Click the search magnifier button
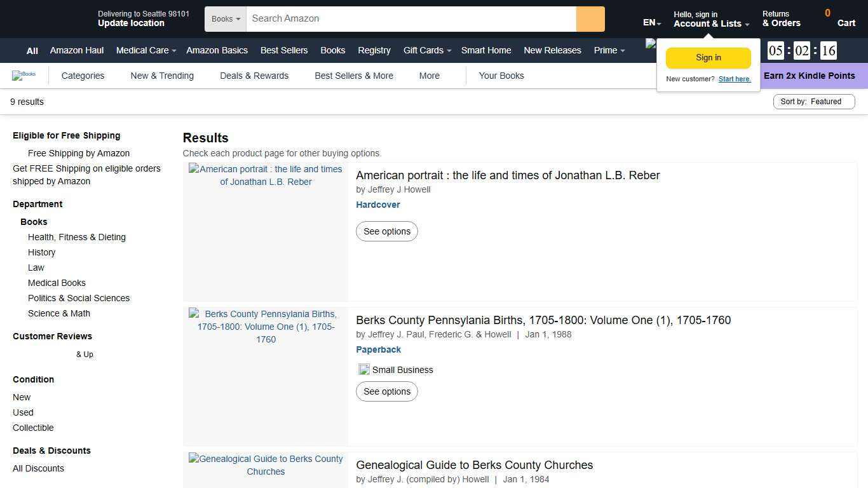868x488 pixels. coord(590,18)
